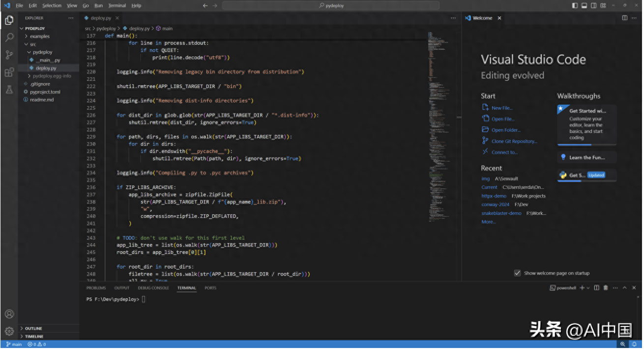Open the Get Started walkthrough card
Image resolution: width=644 pixels, height=349 pixels.
pyautogui.click(x=587, y=125)
